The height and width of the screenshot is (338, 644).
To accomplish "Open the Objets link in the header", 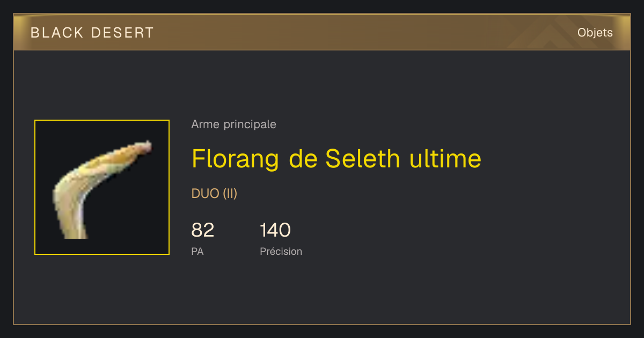I will click(x=595, y=33).
